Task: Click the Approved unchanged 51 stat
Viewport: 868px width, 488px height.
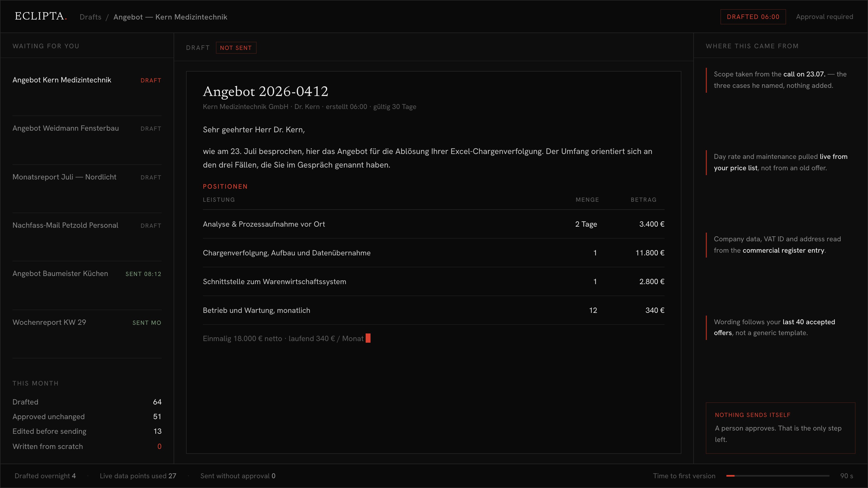Action: click(87, 417)
